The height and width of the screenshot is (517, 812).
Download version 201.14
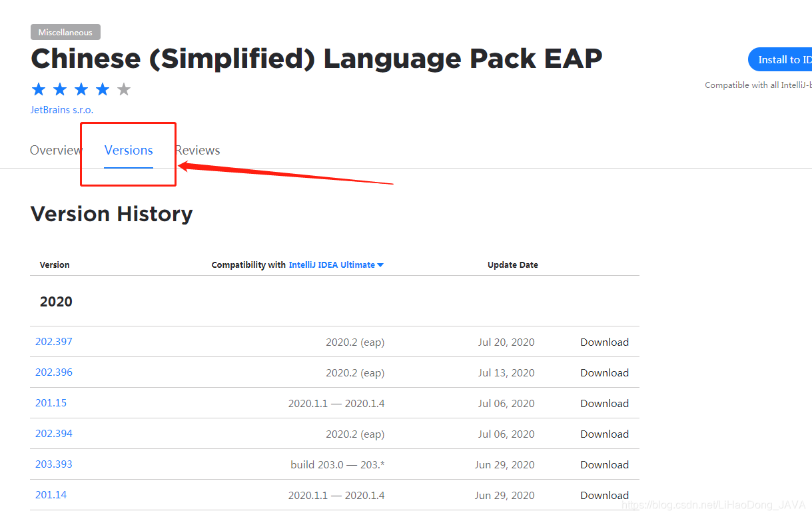pyautogui.click(x=604, y=496)
